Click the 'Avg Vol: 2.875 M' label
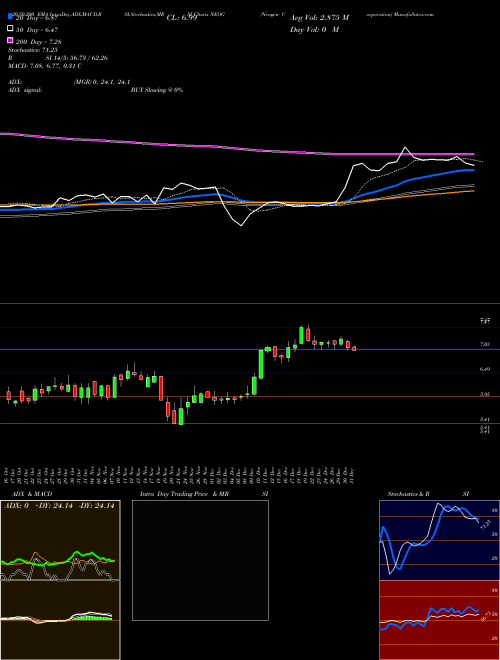 (319, 18)
